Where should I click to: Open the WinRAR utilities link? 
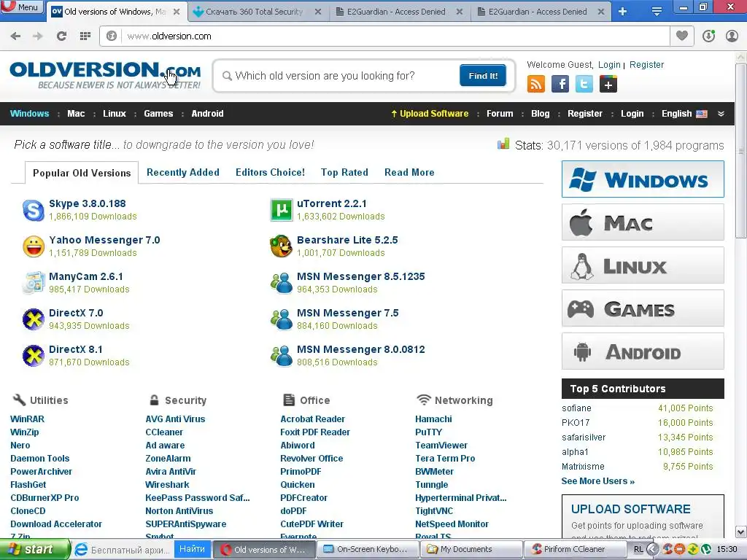point(27,419)
